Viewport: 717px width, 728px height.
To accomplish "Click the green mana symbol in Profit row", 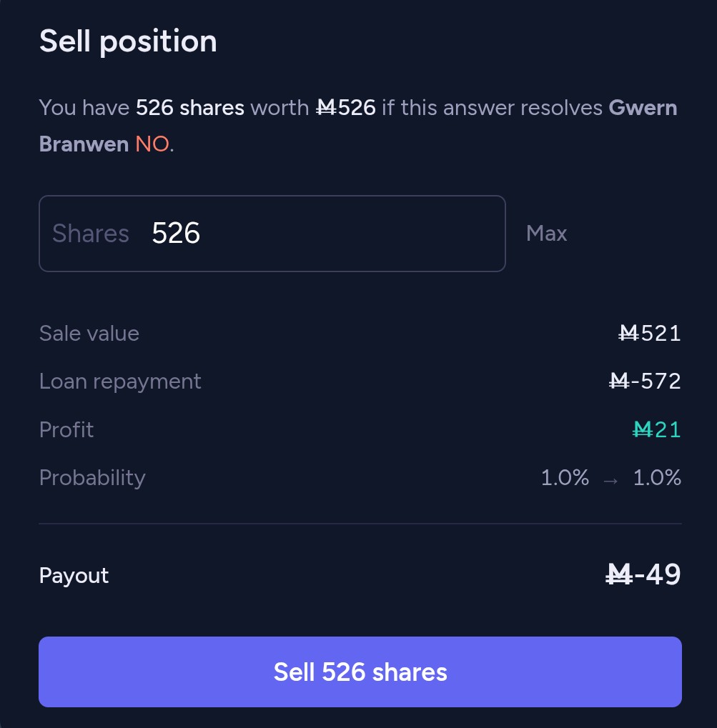I will (643, 430).
